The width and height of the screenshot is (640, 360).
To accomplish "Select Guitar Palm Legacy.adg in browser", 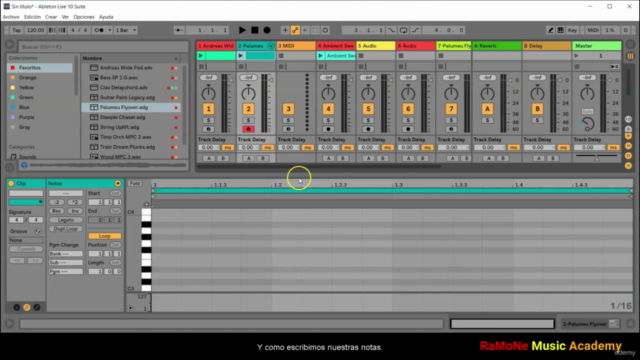I will pyautogui.click(x=127, y=98).
